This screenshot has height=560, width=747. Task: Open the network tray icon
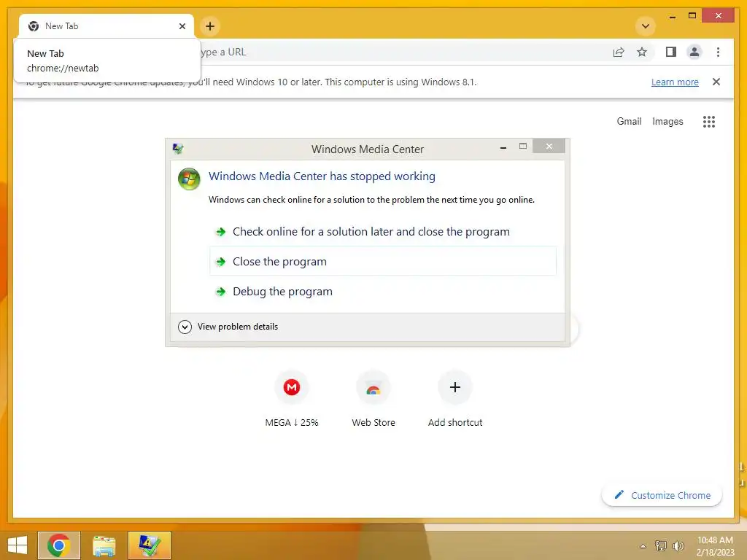(x=661, y=545)
